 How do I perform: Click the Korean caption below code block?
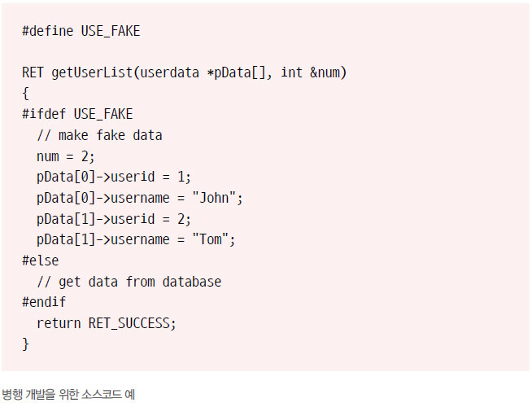click(68, 395)
